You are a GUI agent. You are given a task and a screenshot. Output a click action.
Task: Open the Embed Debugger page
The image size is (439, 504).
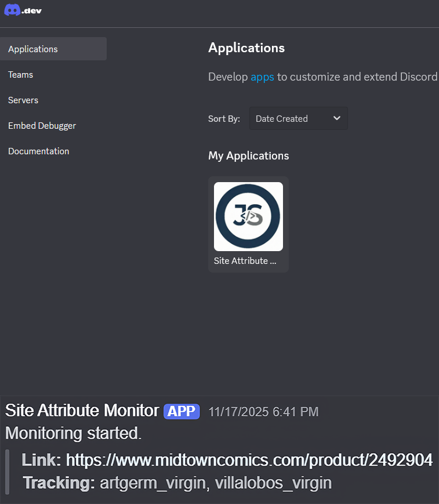[42, 126]
